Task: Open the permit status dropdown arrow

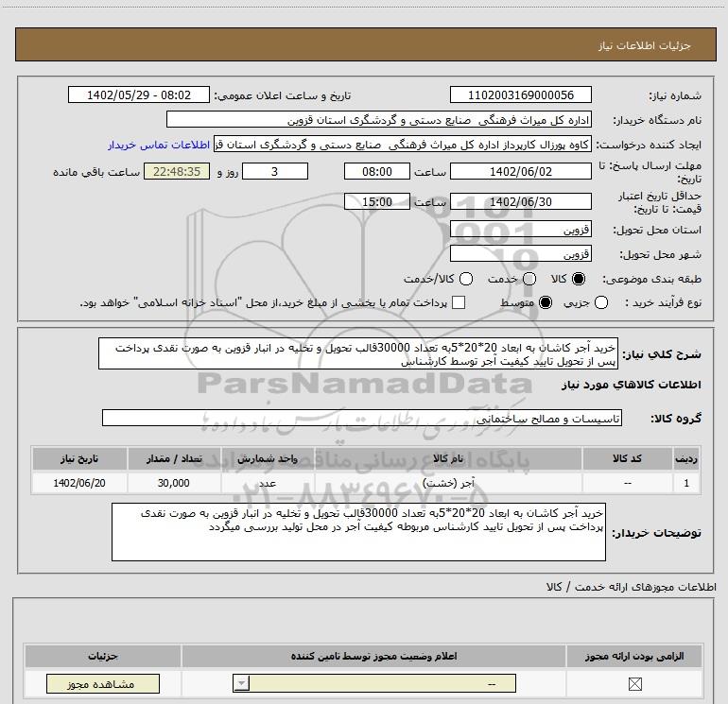Action: pyautogui.click(x=241, y=683)
